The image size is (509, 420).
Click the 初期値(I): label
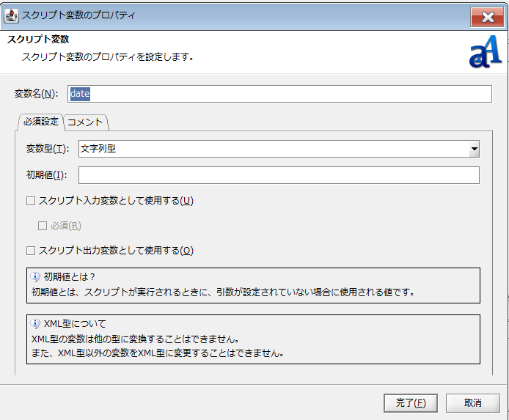(x=47, y=175)
